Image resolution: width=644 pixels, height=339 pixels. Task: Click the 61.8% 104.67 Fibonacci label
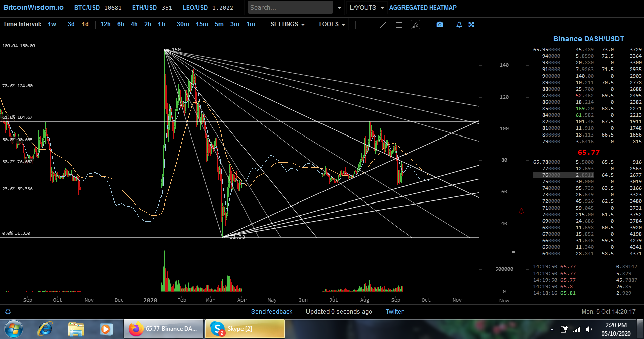coord(17,117)
